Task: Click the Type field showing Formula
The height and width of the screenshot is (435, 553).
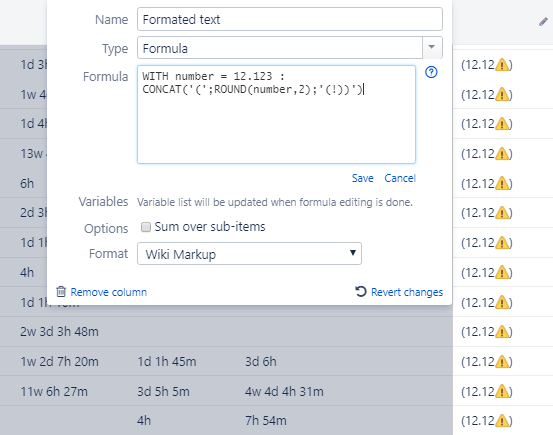Action: [280, 48]
